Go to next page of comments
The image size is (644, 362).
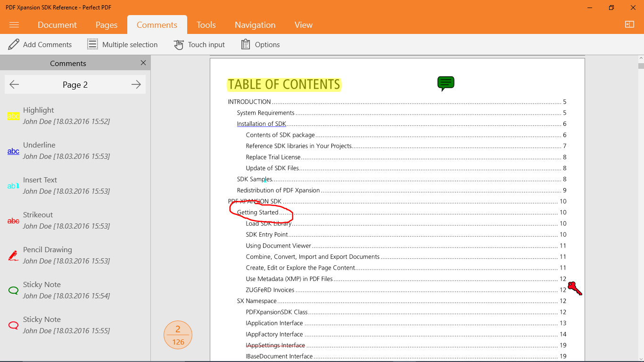coord(136,84)
